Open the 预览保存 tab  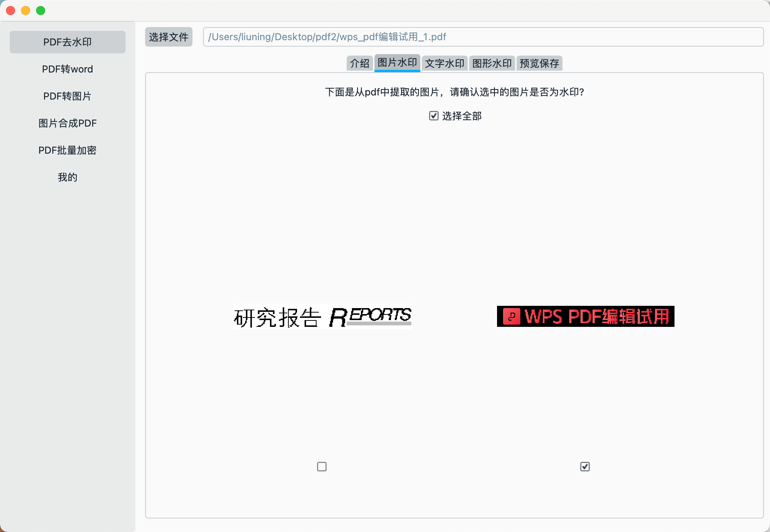point(540,63)
